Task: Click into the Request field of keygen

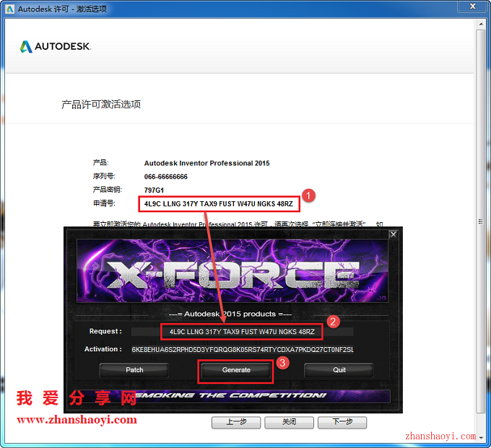Action: pos(242,332)
